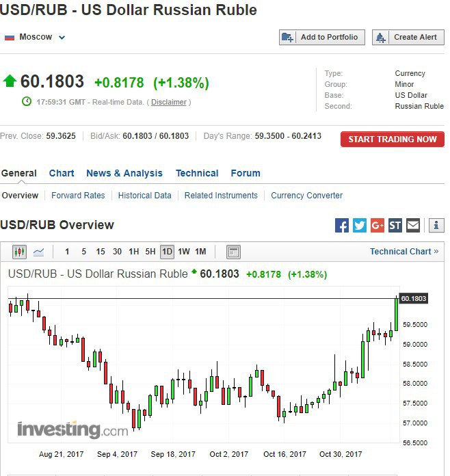Open the Forum tab
This screenshot has height=476, width=450.
click(x=246, y=173)
